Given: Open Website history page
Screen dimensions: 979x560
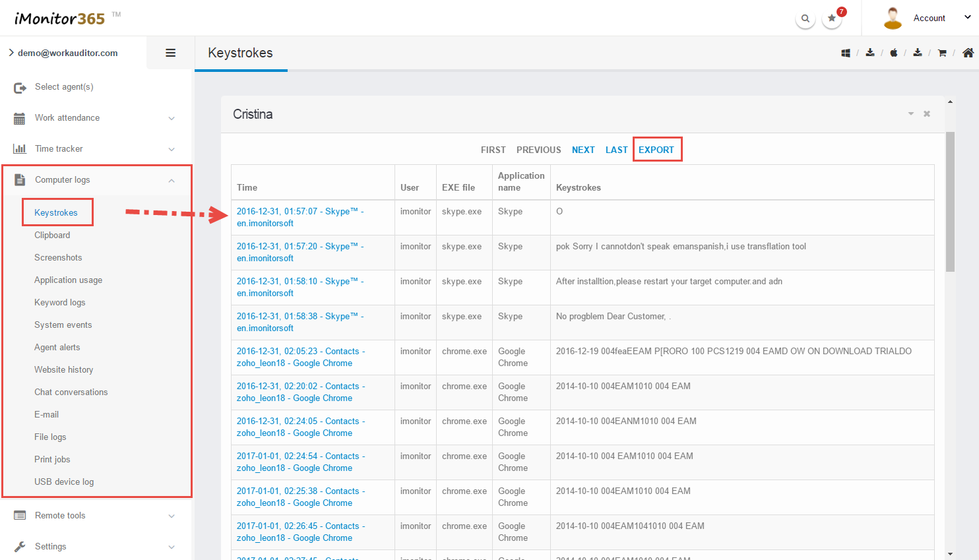Looking at the screenshot, I should (63, 370).
